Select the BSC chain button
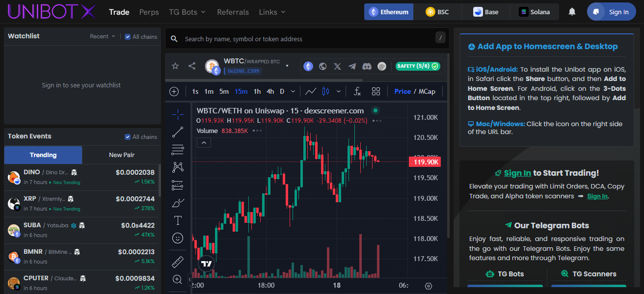Viewport: 644px width, 294px height. coord(437,12)
